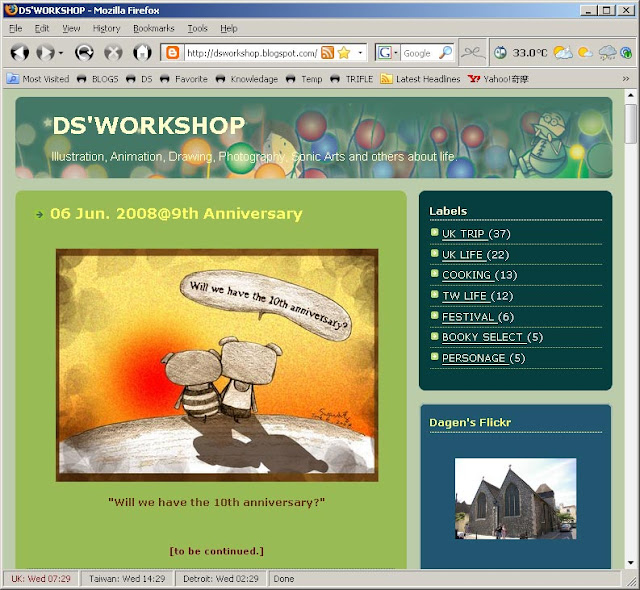Open the 06 Jun. 2008@9th Anniversary post
Screen dimensions: 640x590
point(176,213)
